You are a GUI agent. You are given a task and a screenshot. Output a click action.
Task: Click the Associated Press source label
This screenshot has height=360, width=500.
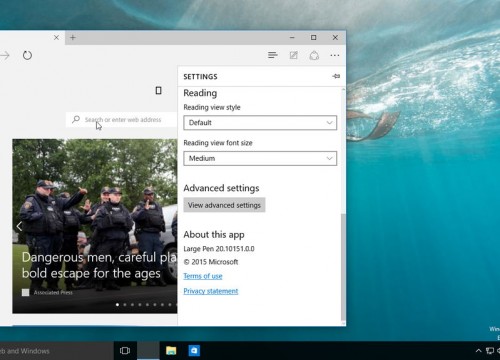click(53, 292)
